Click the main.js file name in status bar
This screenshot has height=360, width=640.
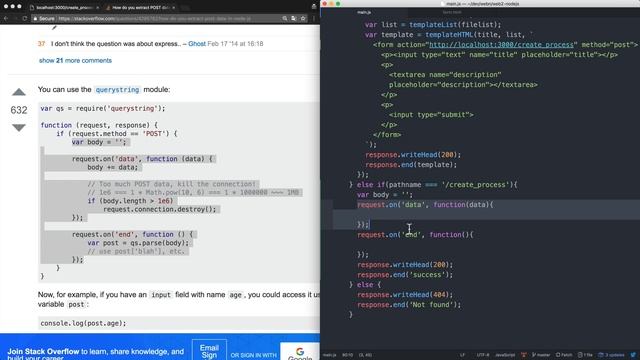pos(329,355)
